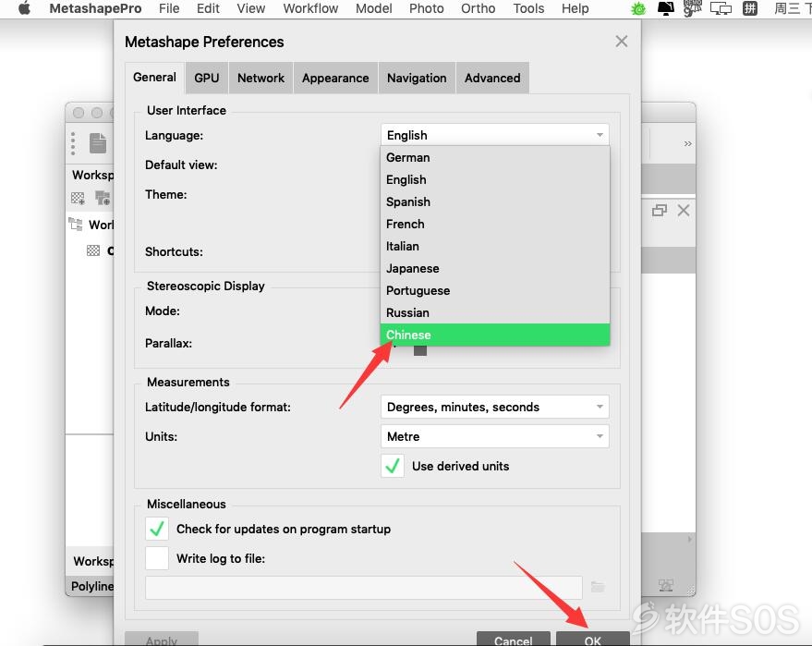Click the OK button
The height and width of the screenshot is (646, 812).
tap(593, 640)
